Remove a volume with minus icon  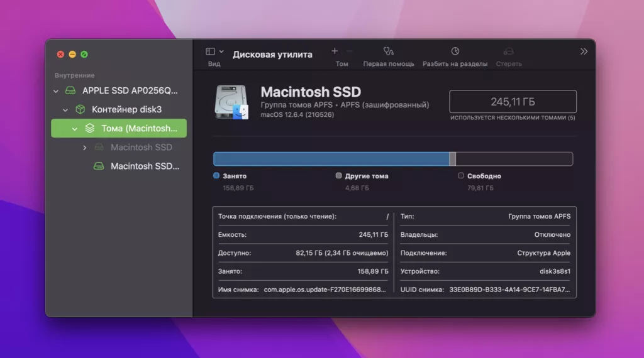click(350, 52)
